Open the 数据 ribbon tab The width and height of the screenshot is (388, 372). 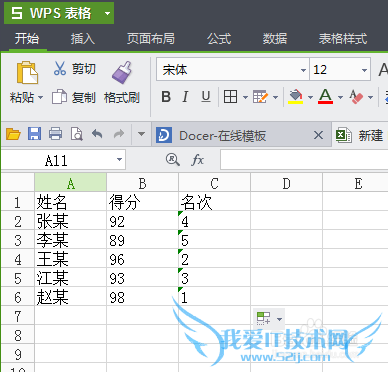tap(275, 39)
